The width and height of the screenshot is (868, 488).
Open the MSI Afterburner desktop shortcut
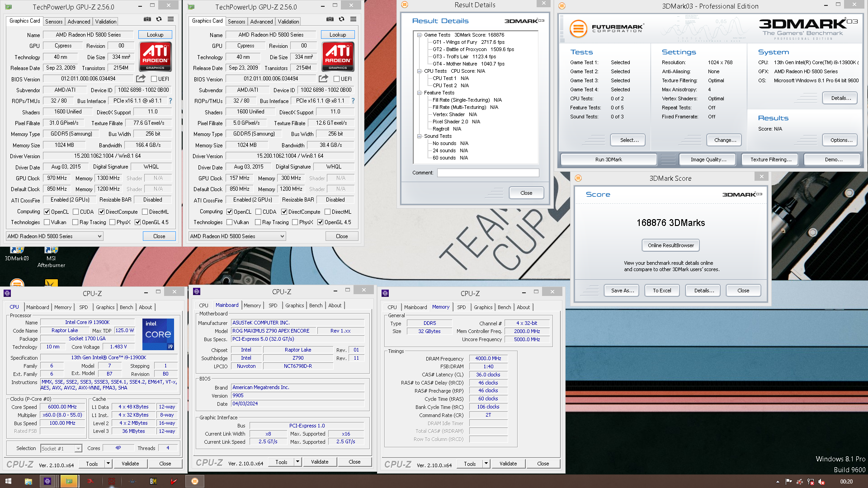(51, 257)
